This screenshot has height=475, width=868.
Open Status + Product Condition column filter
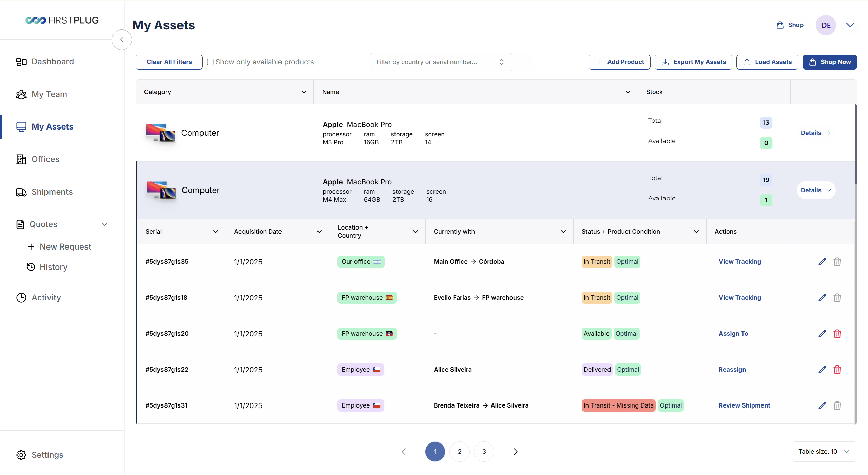pos(696,232)
